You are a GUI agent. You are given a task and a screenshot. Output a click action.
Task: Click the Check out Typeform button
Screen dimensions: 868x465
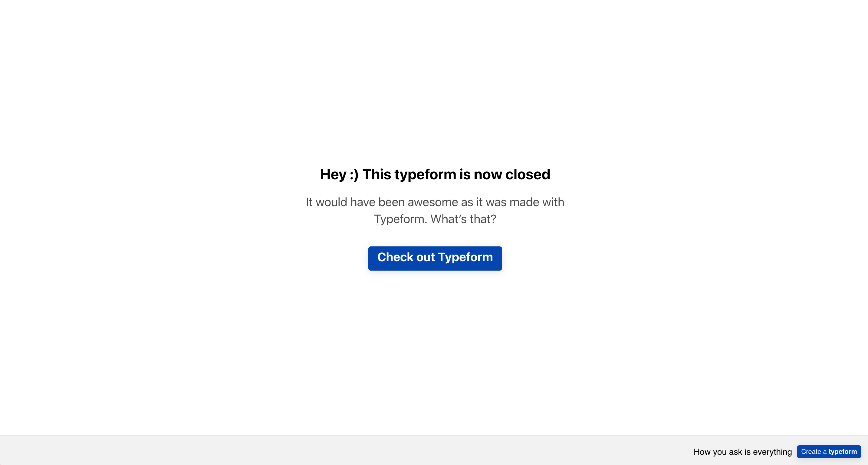coord(435,258)
